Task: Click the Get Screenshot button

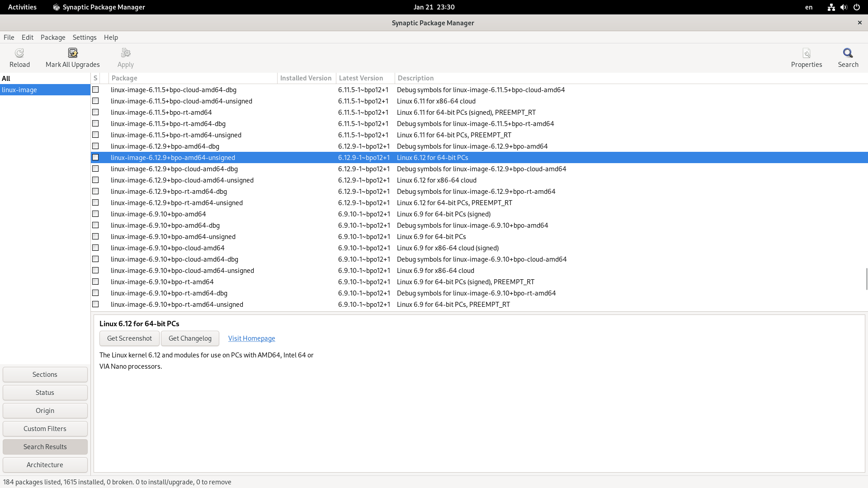Action: 129,338
